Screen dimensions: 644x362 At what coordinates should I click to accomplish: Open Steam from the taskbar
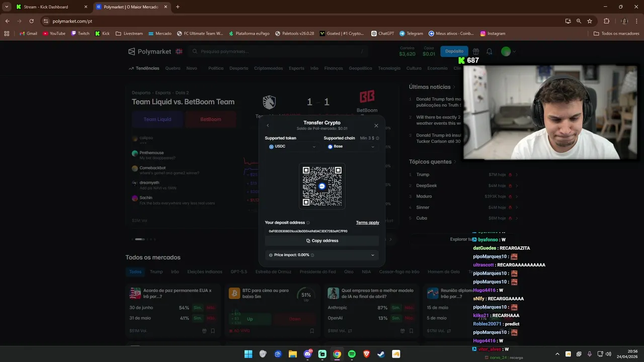tap(381, 354)
